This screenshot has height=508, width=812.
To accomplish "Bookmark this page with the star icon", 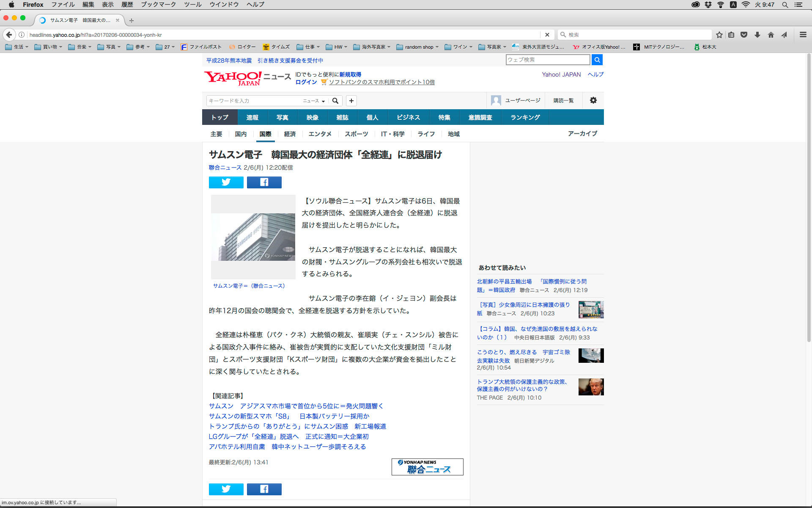I will 719,35.
